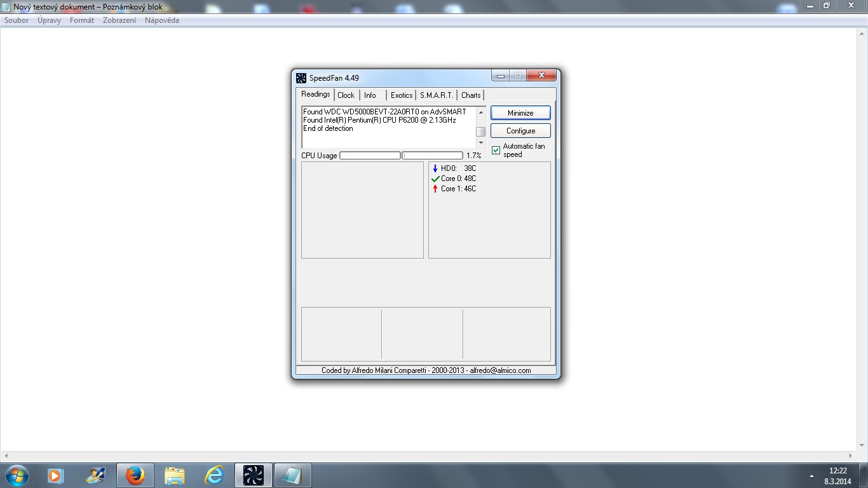Minimize the Notepad window
This screenshot has height=488, width=868.
tap(810, 5)
